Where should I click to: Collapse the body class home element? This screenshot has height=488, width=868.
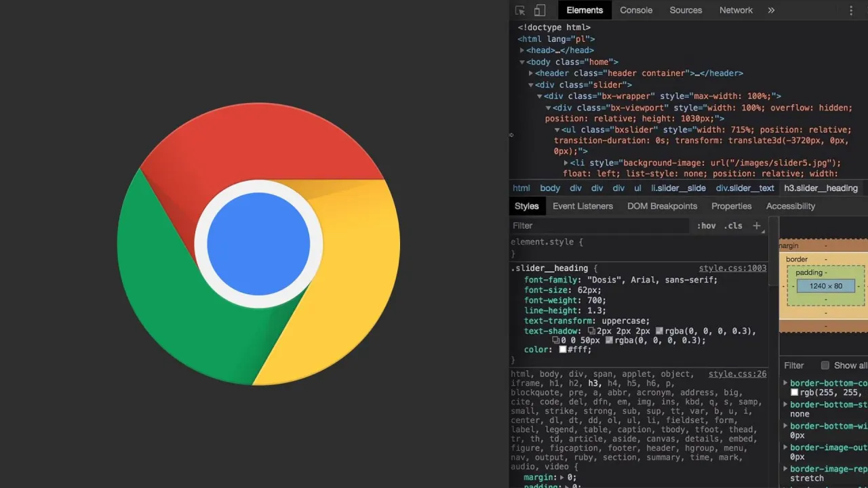(x=521, y=62)
